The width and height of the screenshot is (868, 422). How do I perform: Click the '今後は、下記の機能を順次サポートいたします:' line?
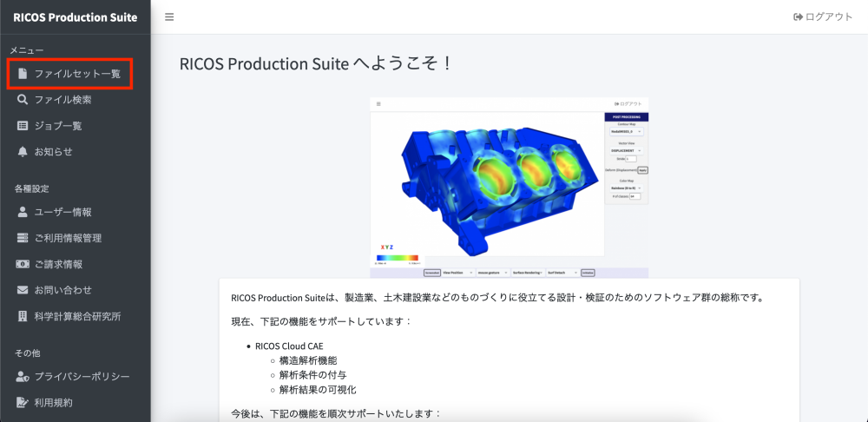pyautogui.click(x=337, y=413)
